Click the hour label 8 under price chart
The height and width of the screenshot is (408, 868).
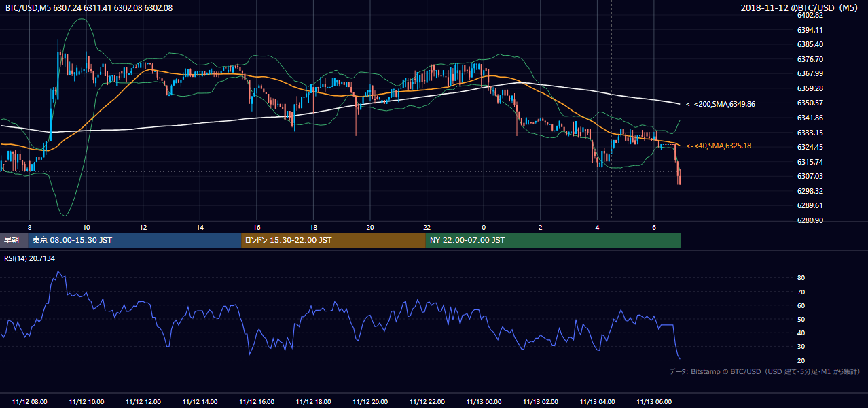coord(29,227)
